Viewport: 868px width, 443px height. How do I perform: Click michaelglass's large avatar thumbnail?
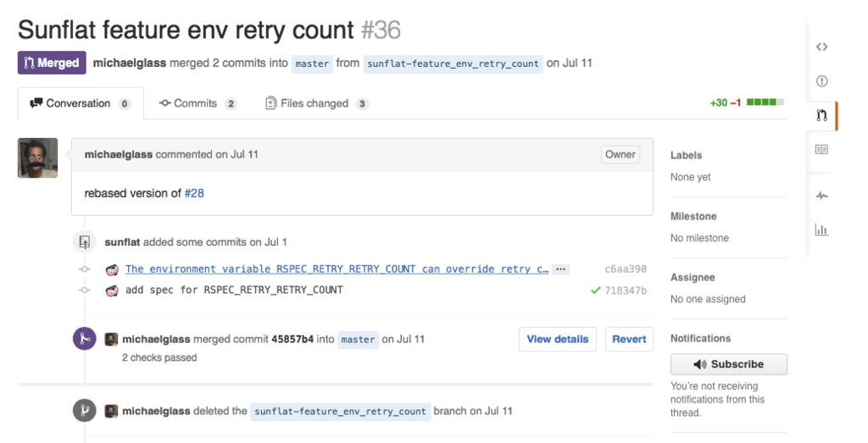[x=37, y=158]
